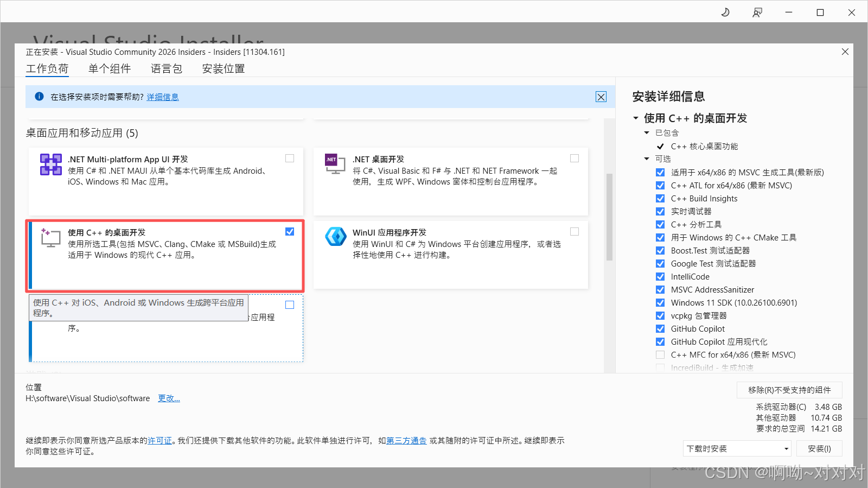The height and width of the screenshot is (488, 868).
Task: Click the blue info icon in help banner
Action: pyautogui.click(x=39, y=97)
